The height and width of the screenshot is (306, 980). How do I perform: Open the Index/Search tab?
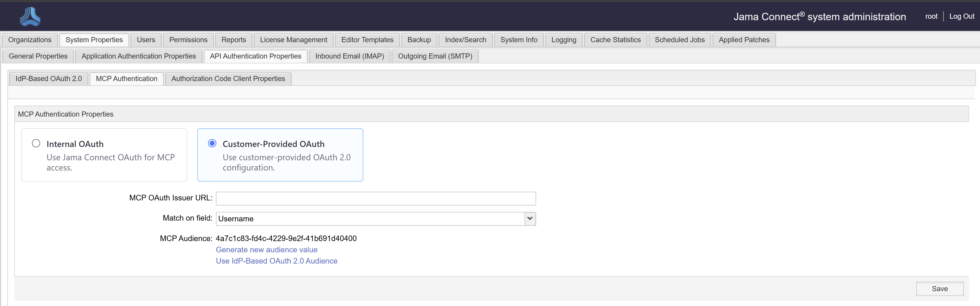click(466, 40)
